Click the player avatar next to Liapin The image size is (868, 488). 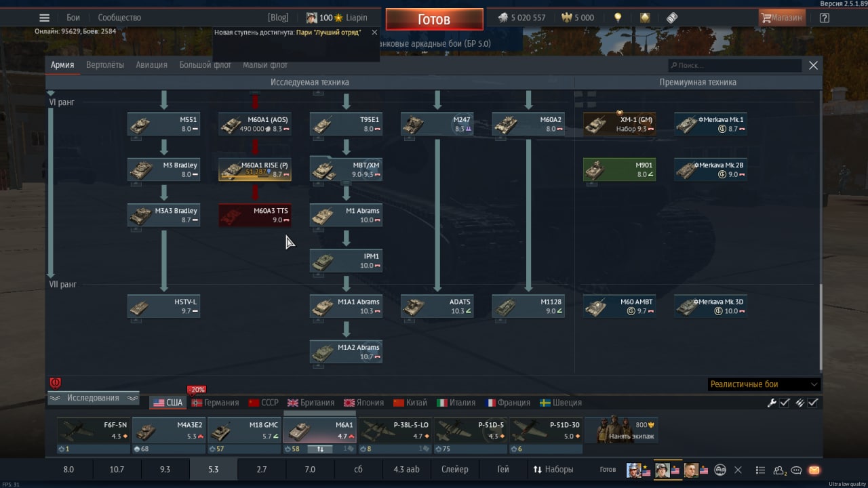click(312, 18)
